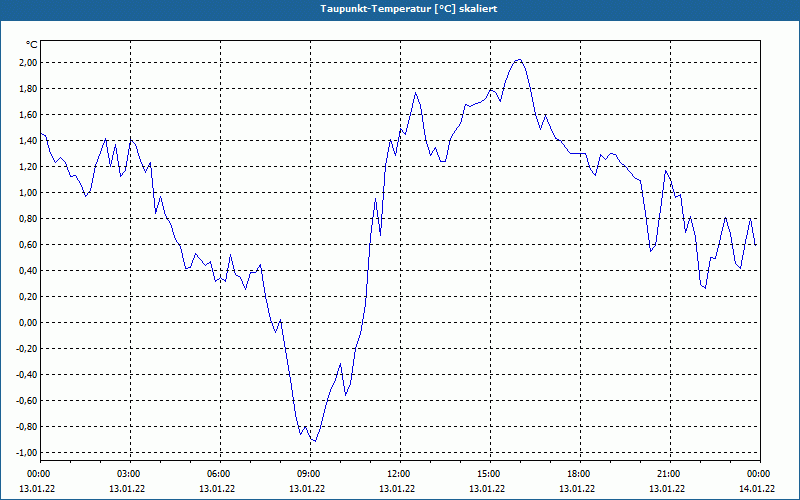This screenshot has height=500, width=800.
Task: Click the 00:00 label above 13.01.22
Action: 38,474
